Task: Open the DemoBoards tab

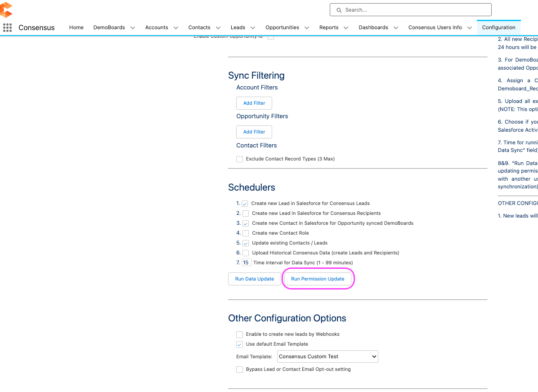Action: pyautogui.click(x=109, y=27)
